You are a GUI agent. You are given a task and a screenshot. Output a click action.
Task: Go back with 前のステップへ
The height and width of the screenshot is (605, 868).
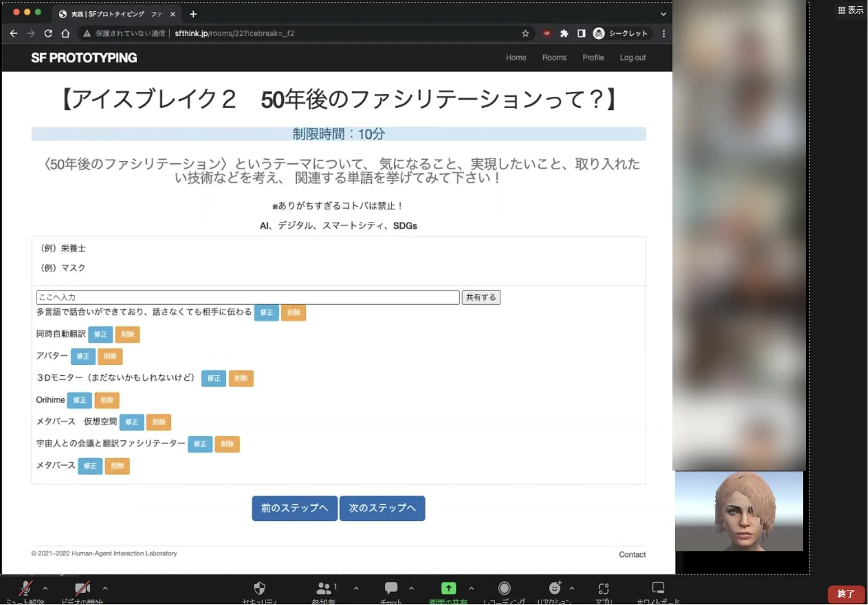(295, 508)
